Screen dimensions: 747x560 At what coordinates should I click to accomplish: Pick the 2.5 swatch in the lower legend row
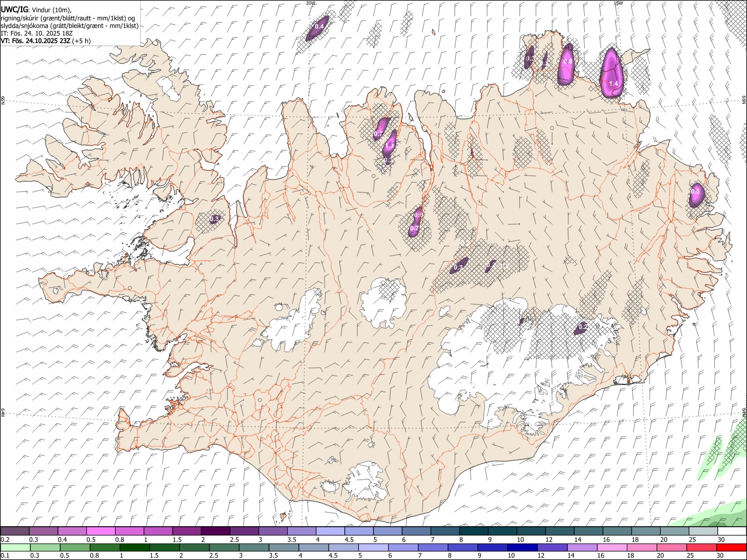click(x=224, y=547)
